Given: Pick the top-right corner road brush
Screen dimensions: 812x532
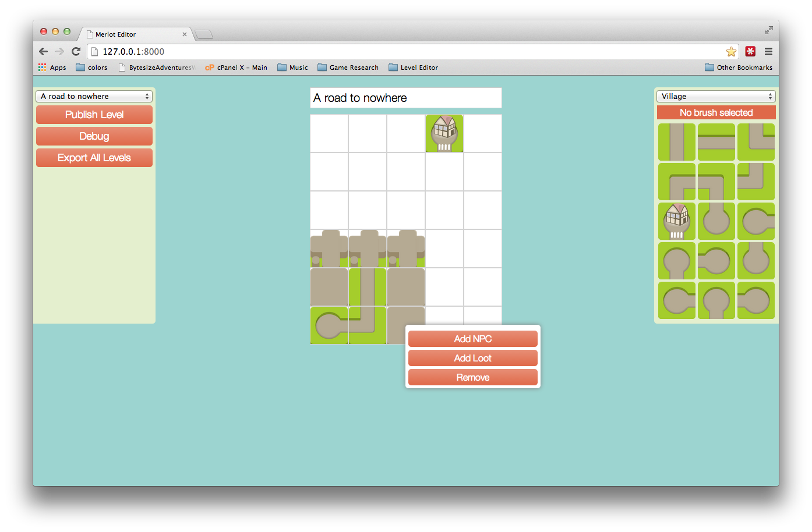Looking at the screenshot, I should (756, 142).
